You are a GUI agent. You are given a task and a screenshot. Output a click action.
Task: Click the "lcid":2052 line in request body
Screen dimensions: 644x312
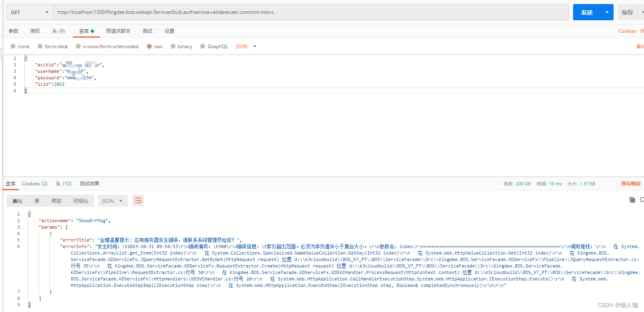[x=50, y=84]
